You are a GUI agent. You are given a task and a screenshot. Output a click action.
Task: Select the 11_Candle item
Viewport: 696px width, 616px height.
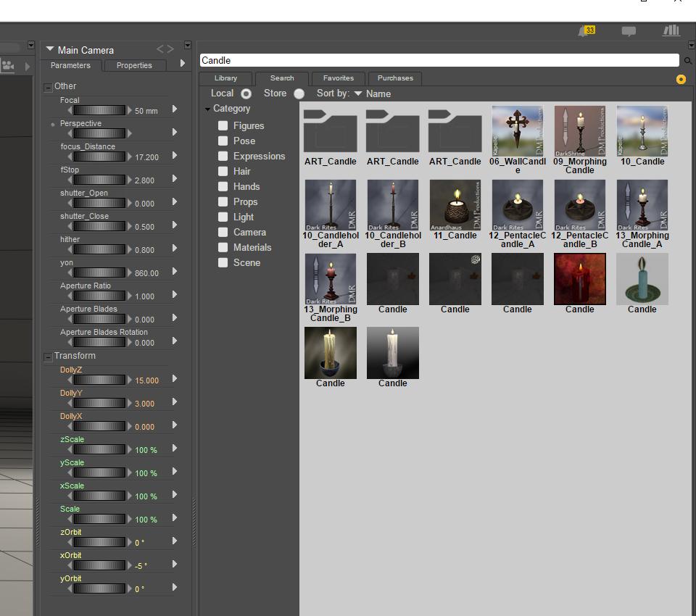pyautogui.click(x=455, y=205)
